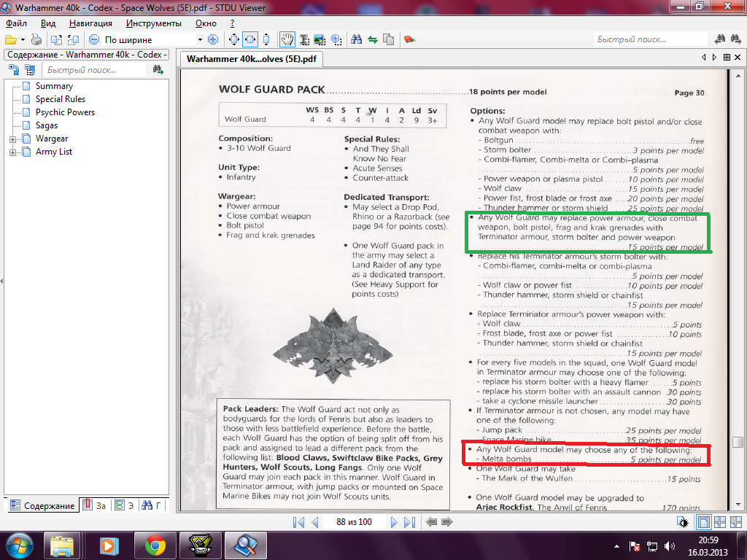
Task: Switch to the Warhammer 40k...olves (5E).pdf tab
Action: pos(251,59)
